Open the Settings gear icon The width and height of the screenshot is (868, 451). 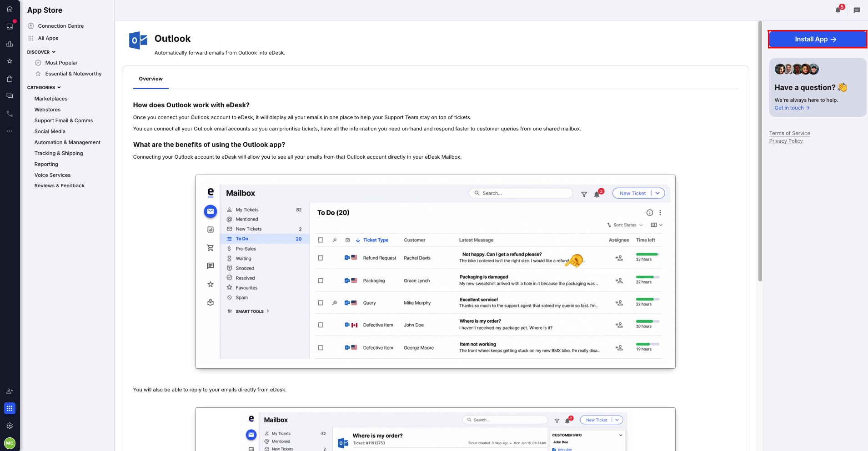pyautogui.click(x=10, y=426)
